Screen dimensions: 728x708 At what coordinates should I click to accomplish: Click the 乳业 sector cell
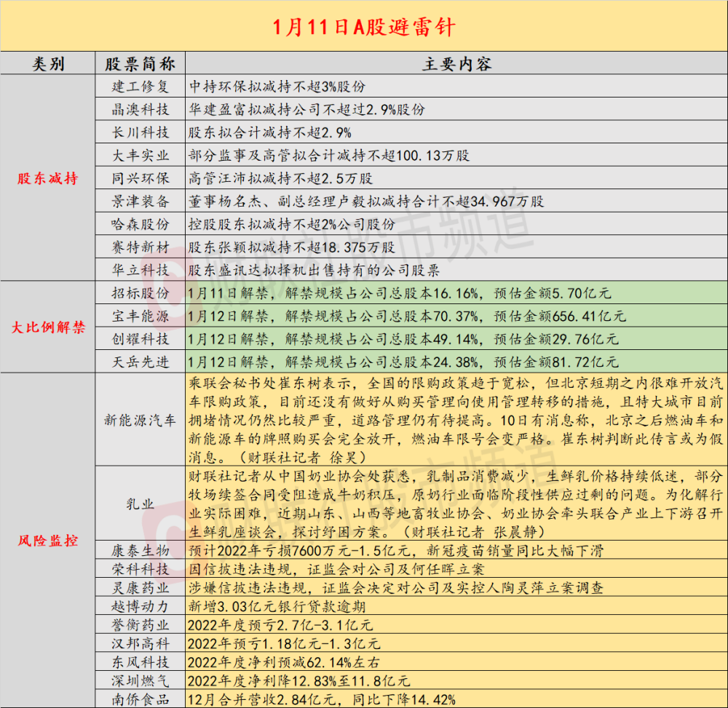coord(141,504)
